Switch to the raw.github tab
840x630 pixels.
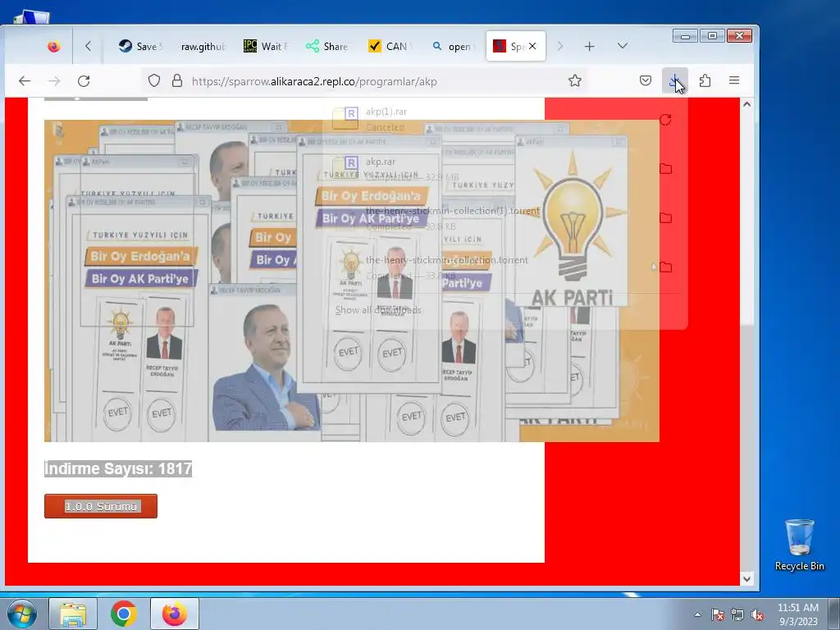pos(203,47)
